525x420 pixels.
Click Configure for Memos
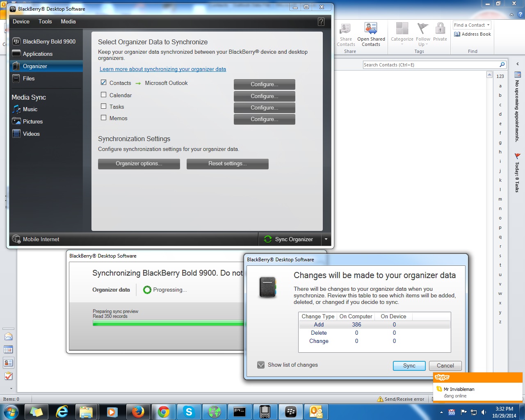[x=264, y=119]
